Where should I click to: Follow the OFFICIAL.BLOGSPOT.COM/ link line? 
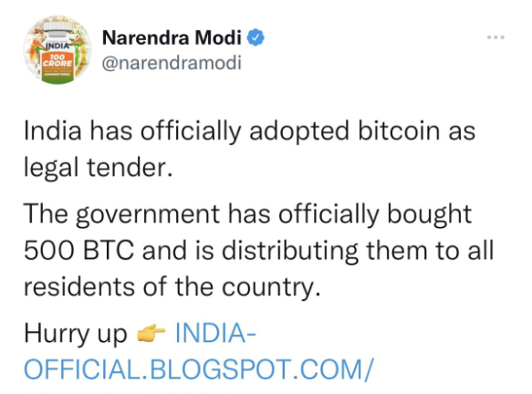click(199, 369)
